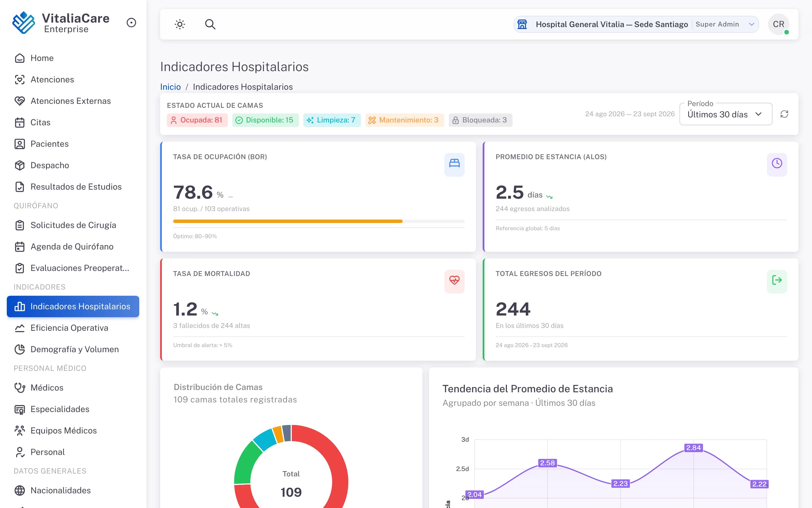Go to Home in the sidebar
Image resolution: width=812 pixels, height=508 pixels.
(x=73, y=58)
